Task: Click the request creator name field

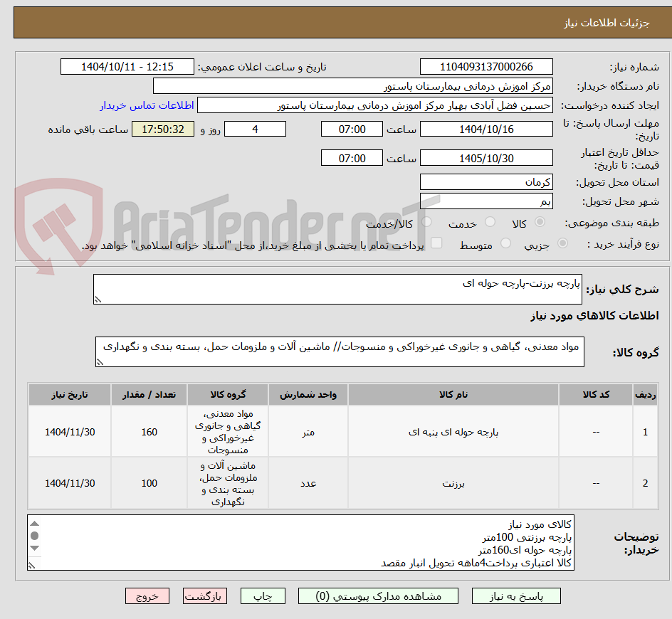Action: click(375, 105)
